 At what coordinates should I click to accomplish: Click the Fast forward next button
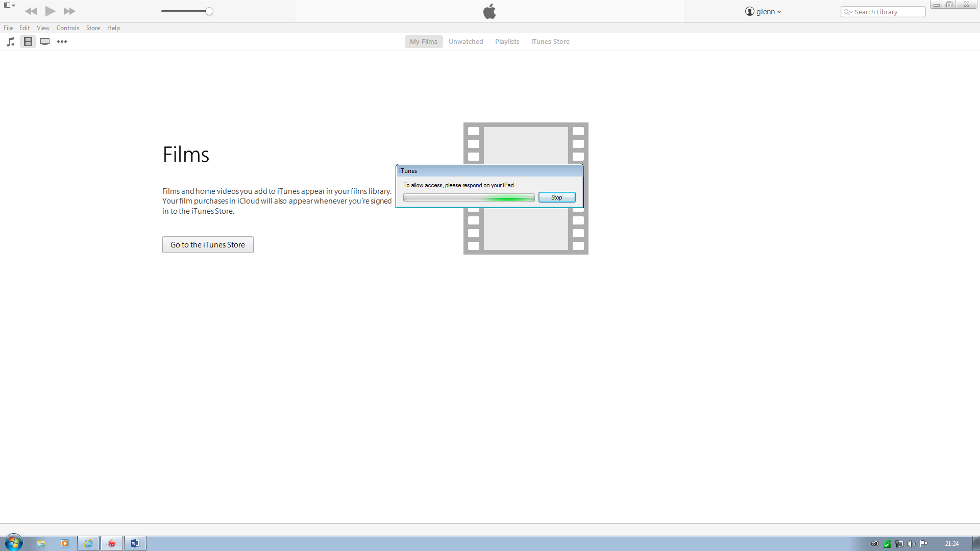[69, 11]
